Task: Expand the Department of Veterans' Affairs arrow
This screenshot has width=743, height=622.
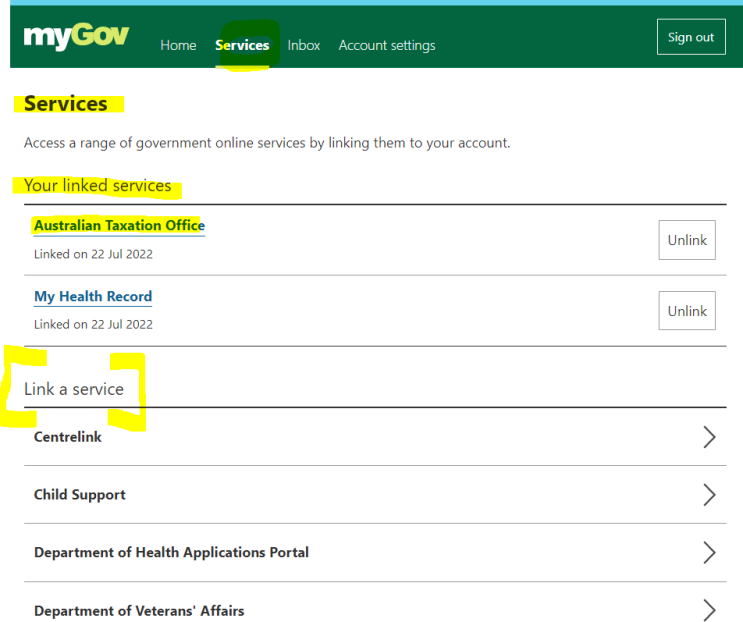Action: click(709, 610)
